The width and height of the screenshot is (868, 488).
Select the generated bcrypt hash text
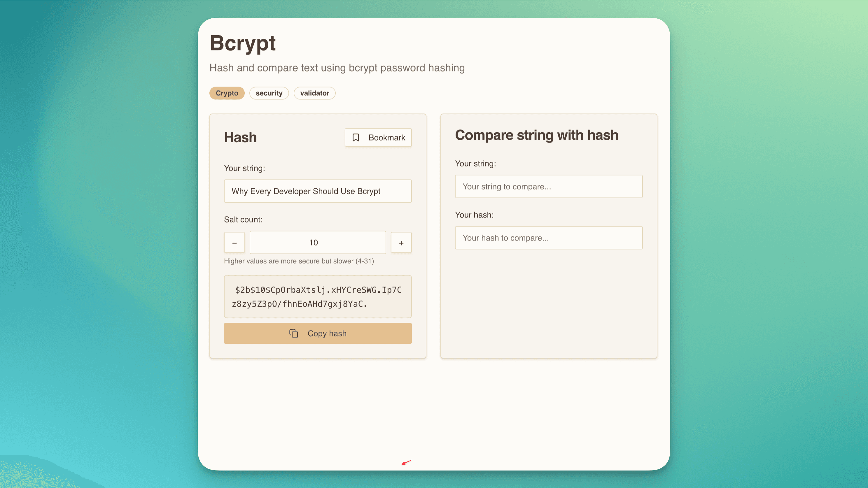click(x=317, y=297)
